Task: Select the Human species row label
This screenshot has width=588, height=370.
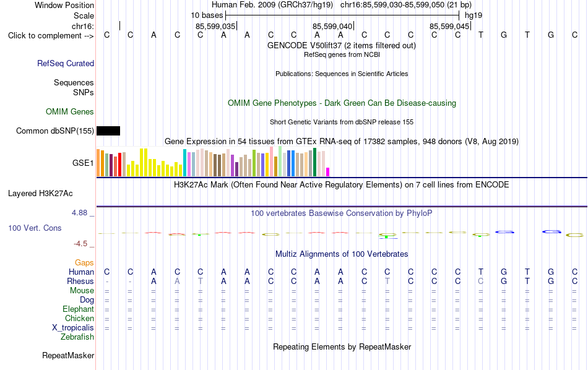Action: click(x=81, y=272)
